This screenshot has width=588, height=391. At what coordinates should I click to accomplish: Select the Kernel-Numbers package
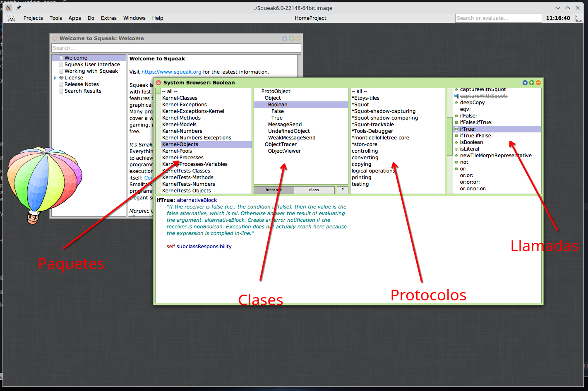182,131
